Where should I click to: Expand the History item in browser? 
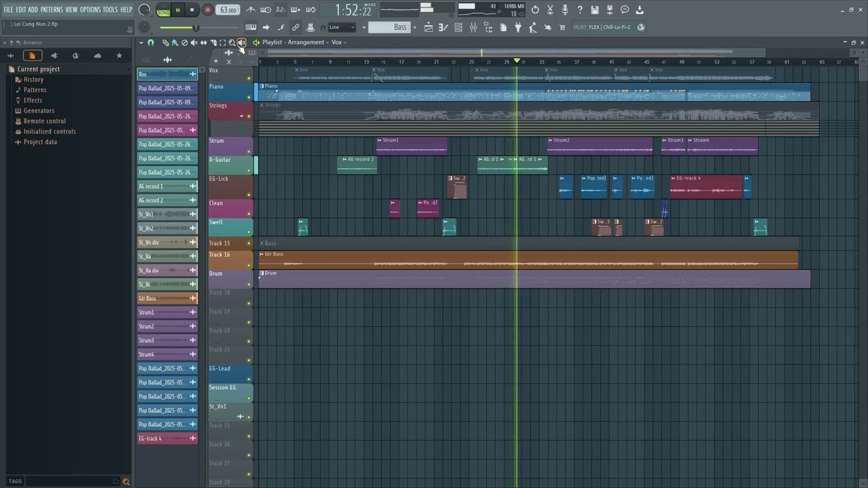(x=33, y=79)
